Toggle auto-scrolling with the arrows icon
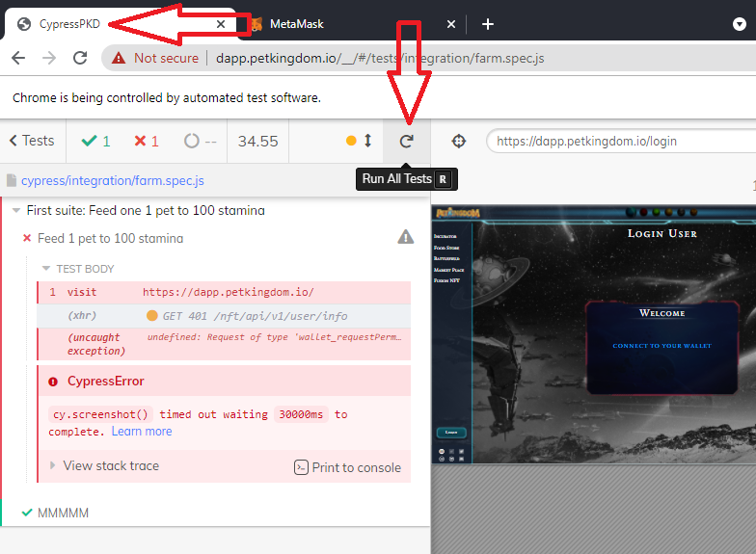The width and height of the screenshot is (756, 554). 367,141
